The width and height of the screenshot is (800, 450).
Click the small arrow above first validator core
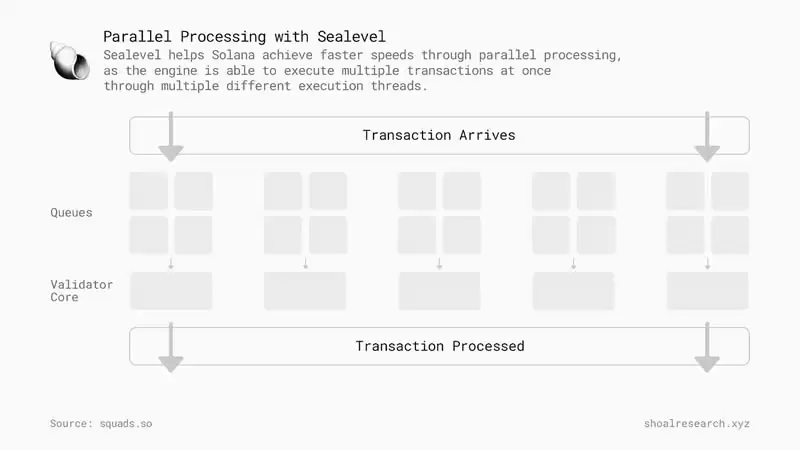click(x=171, y=263)
